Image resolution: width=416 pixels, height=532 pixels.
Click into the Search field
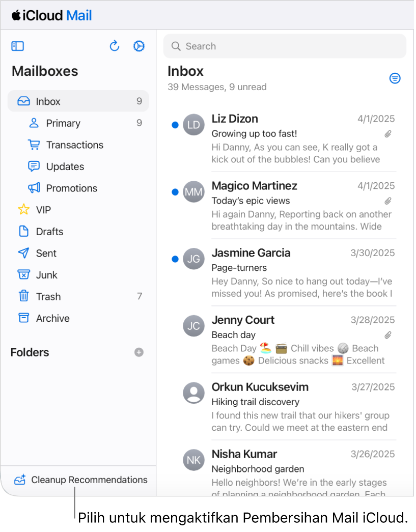[x=285, y=46]
